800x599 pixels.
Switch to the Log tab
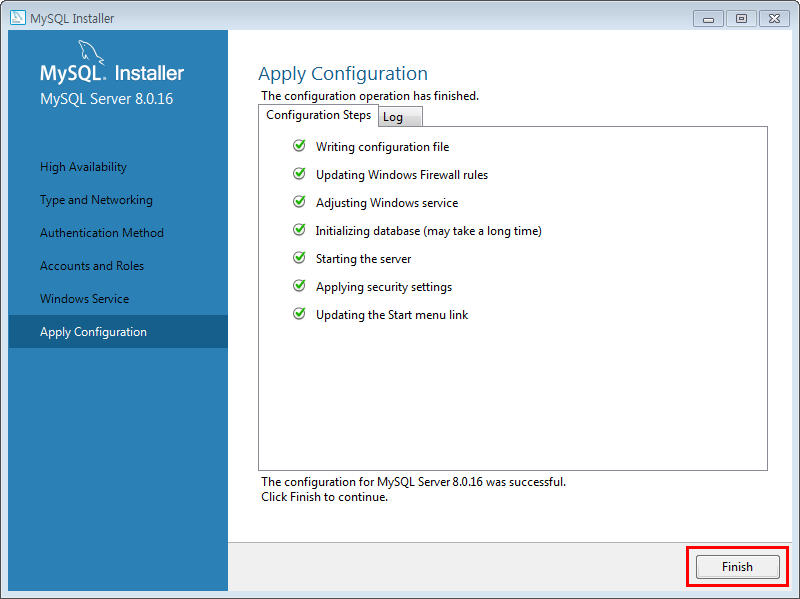(x=400, y=117)
